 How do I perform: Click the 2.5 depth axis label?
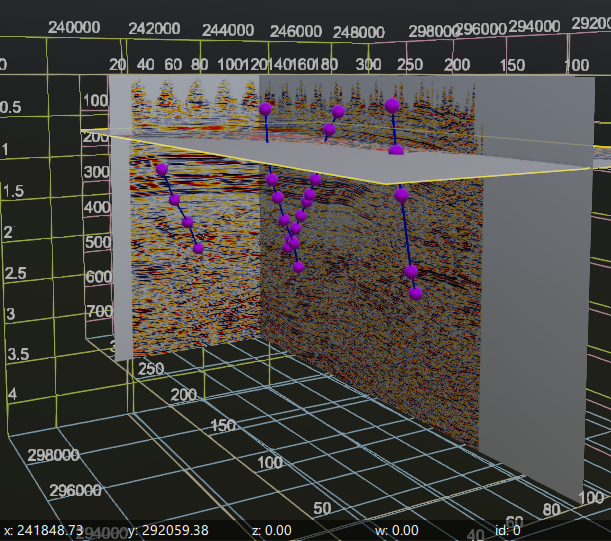pos(16,274)
